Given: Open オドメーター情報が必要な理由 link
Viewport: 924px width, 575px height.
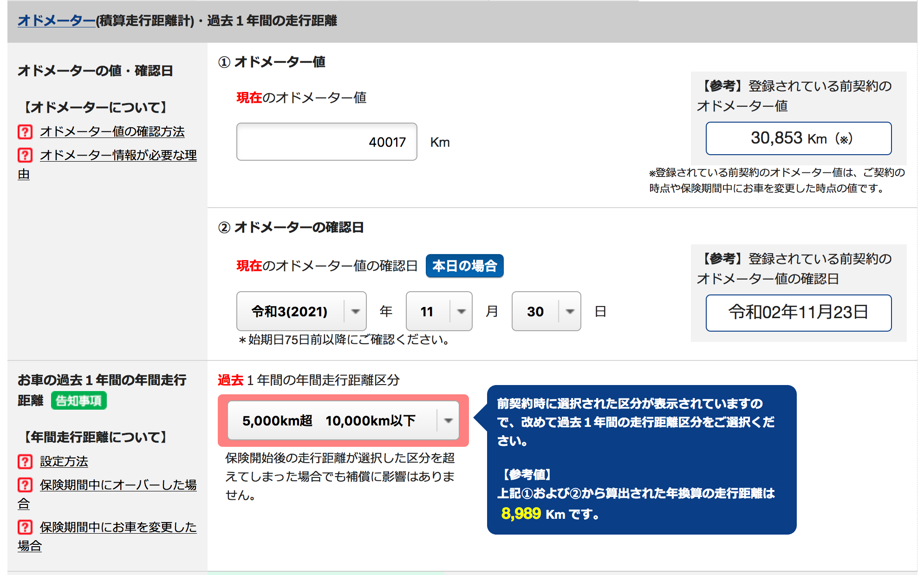Looking at the screenshot, I should [118, 155].
